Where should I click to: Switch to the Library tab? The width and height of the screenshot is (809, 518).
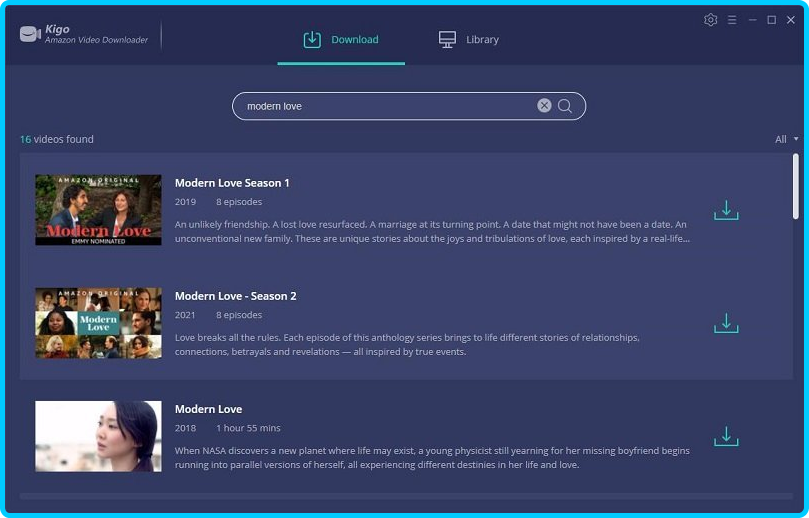pos(468,40)
